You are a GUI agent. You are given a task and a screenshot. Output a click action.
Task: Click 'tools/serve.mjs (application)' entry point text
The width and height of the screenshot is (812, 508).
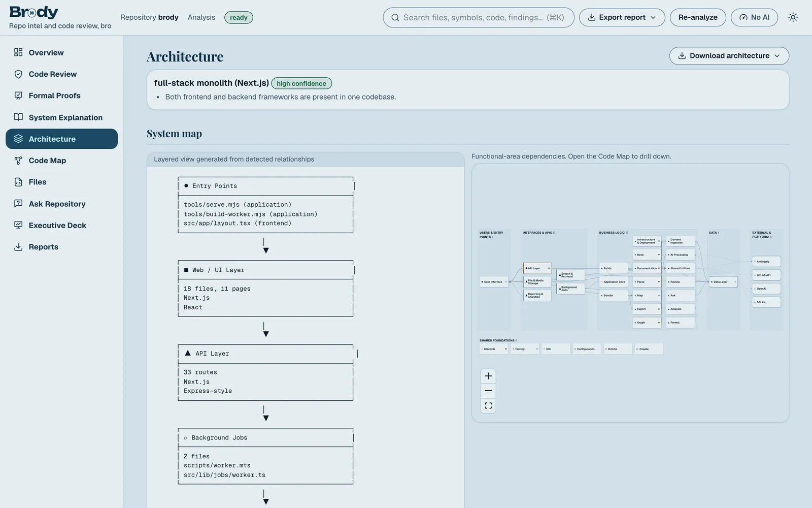click(x=238, y=205)
